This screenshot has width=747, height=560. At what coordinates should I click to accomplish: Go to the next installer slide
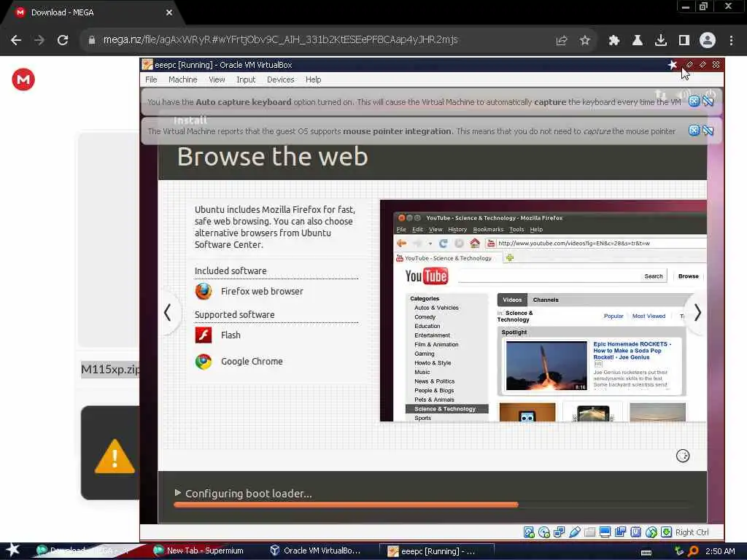pyautogui.click(x=697, y=313)
